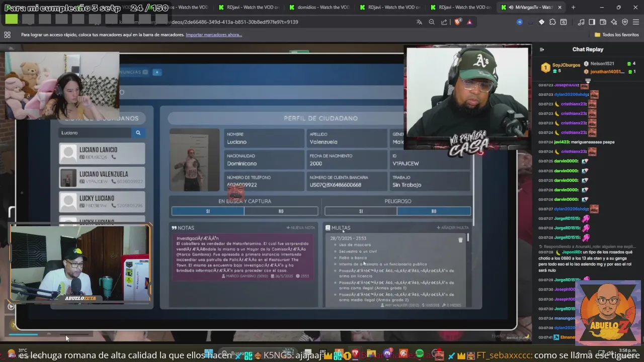Open Brave Wallet icon
Screen dimensions: 644x362
(603, 22)
